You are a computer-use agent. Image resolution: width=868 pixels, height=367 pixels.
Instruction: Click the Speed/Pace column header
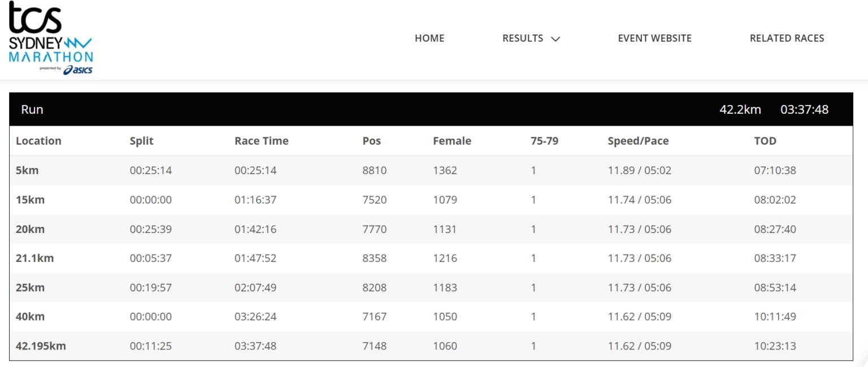pyautogui.click(x=638, y=141)
